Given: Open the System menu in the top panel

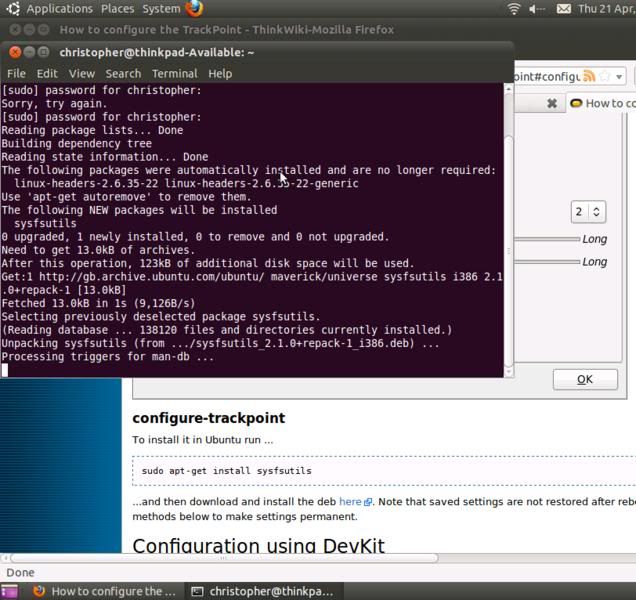Looking at the screenshot, I should pyautogui.click(x=161, y=9).
